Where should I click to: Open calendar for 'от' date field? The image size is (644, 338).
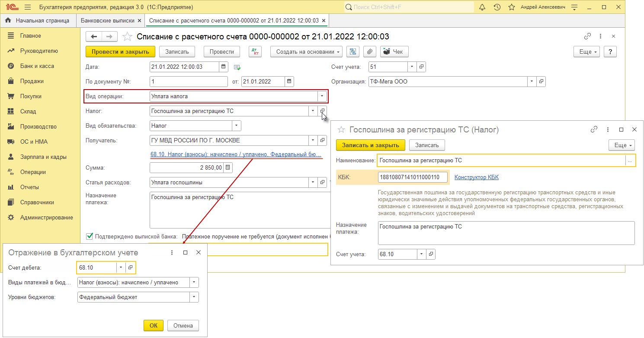coord(289,81)
